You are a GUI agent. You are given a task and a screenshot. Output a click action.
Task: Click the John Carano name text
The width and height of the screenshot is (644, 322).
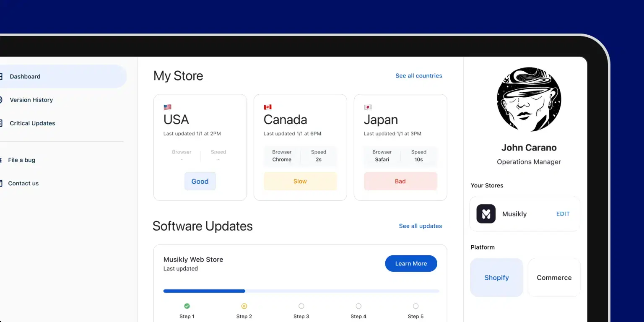click(x=529, y=148)
